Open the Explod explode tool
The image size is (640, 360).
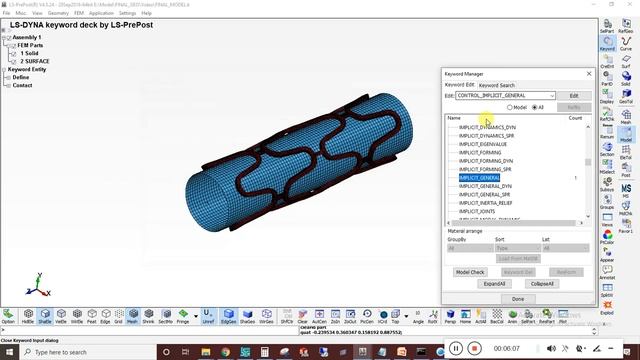607,308
